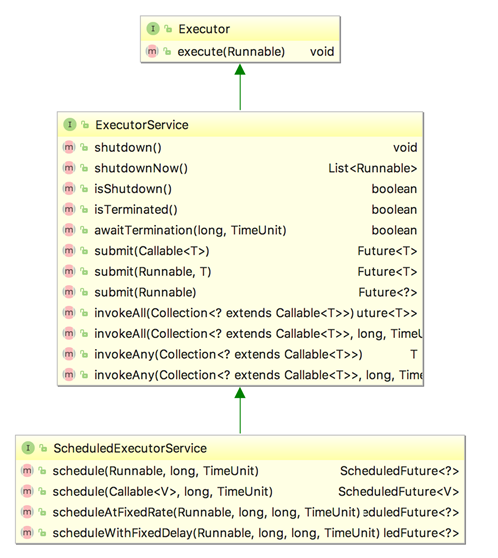498x558 pixels.
Task: Click method icon for scheduleWithFixedDelay
Action: pyautogui.click(x=27, y=533)
